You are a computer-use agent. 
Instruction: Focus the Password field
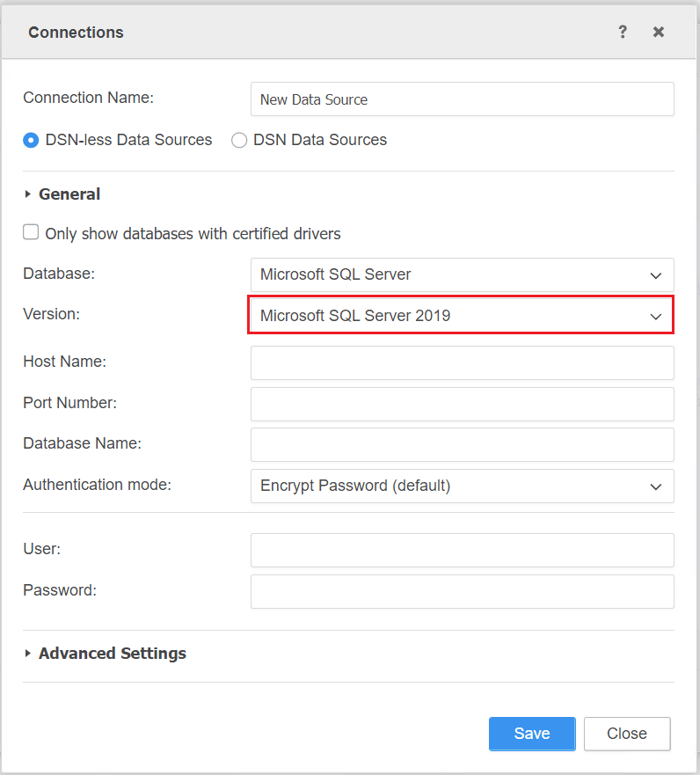[462, 591]
